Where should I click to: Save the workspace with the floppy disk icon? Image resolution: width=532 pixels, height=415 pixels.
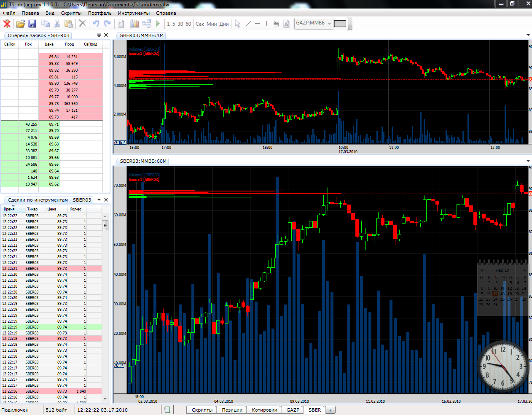(x=32, y=24)
